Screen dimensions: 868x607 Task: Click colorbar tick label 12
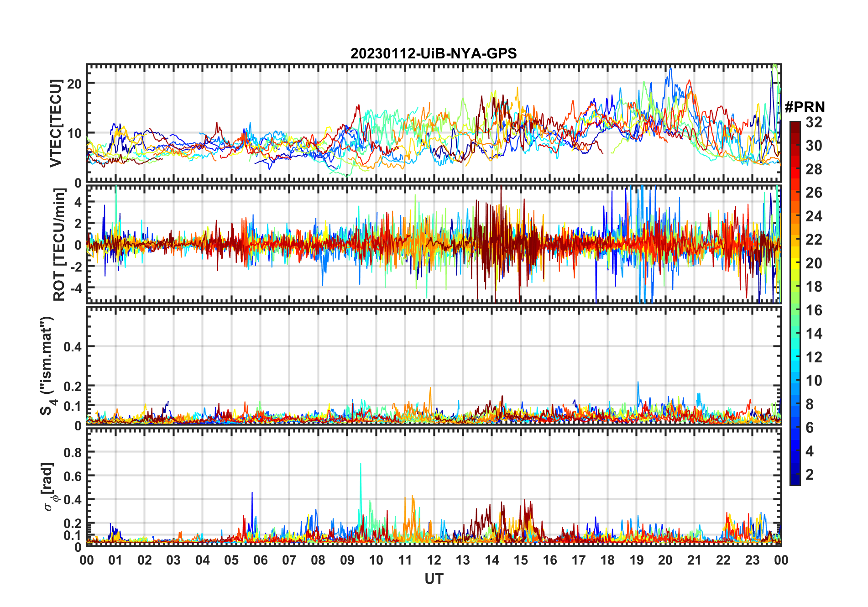tap(814, 357)
